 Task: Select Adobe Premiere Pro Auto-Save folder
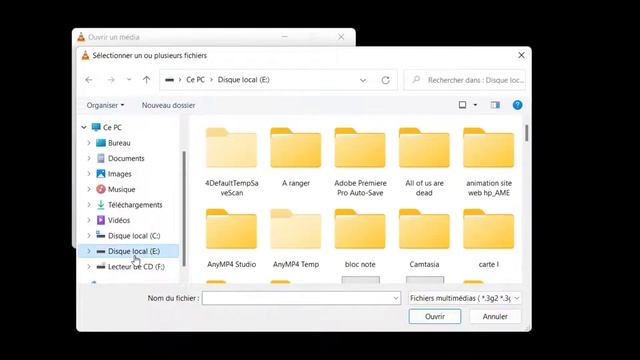click(360, 162)
